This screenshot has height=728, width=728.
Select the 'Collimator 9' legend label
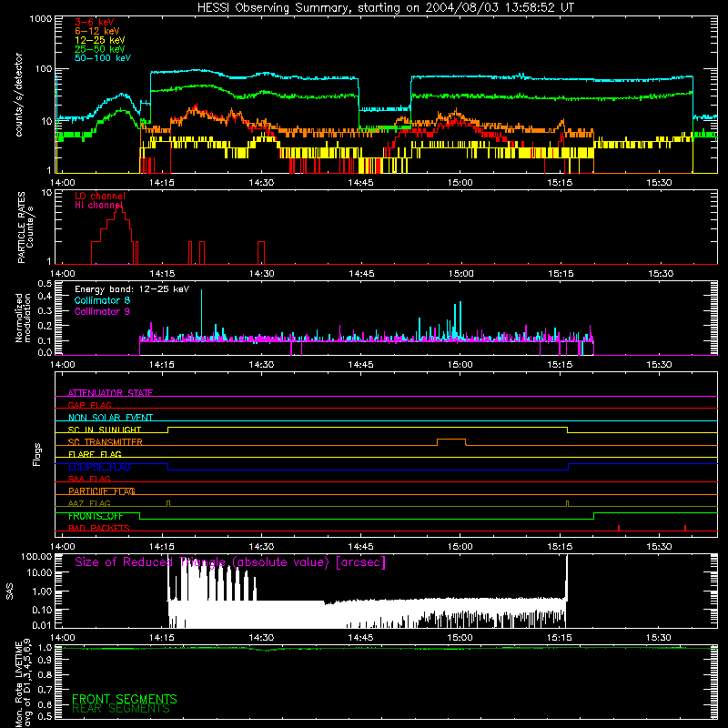click(102, 311)
